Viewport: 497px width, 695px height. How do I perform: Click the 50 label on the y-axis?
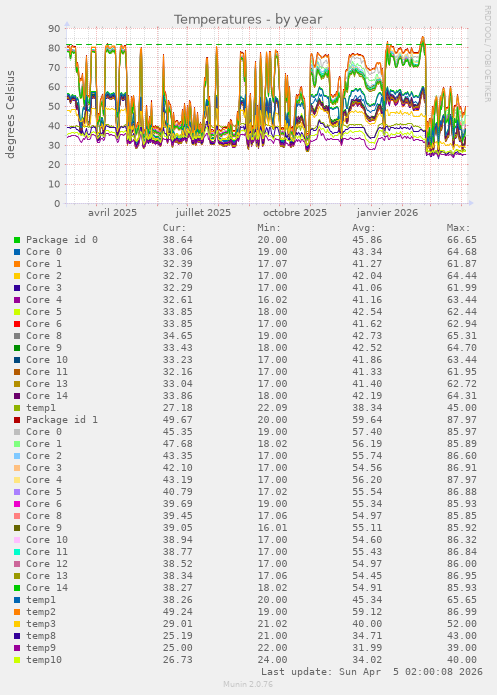click(x=54, y=106)
